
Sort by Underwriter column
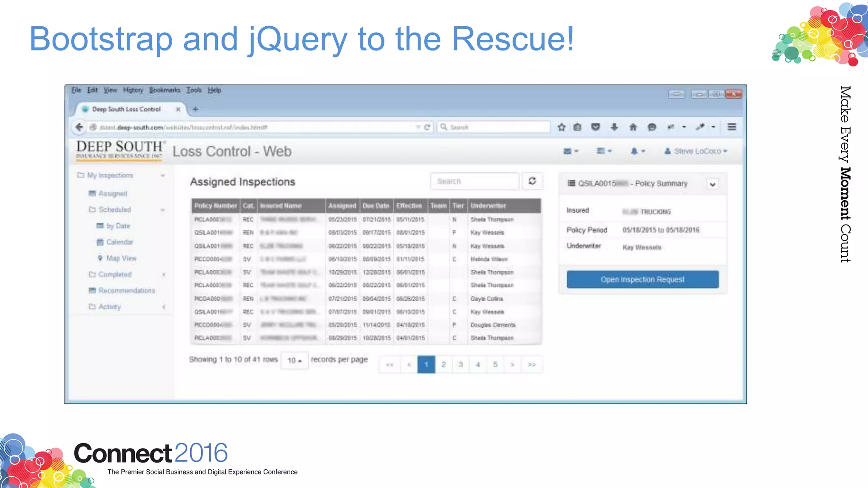click(x=504, y=206)
